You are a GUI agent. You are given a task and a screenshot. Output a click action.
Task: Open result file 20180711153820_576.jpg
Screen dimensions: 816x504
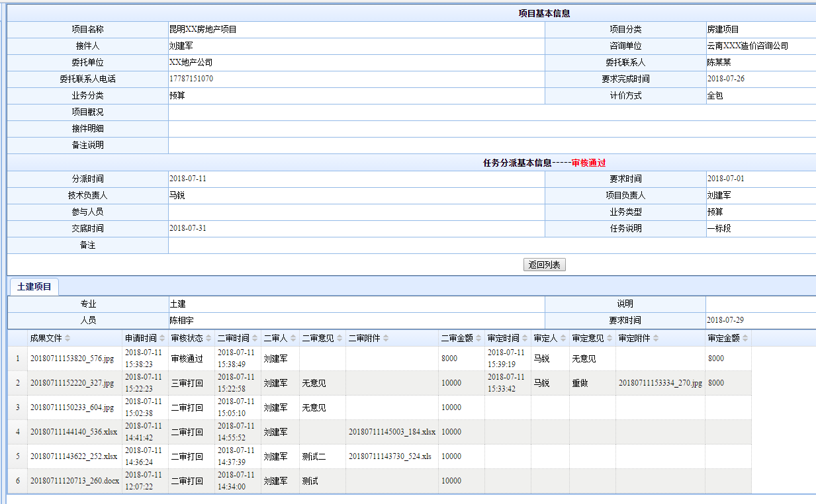pos(71,358)
